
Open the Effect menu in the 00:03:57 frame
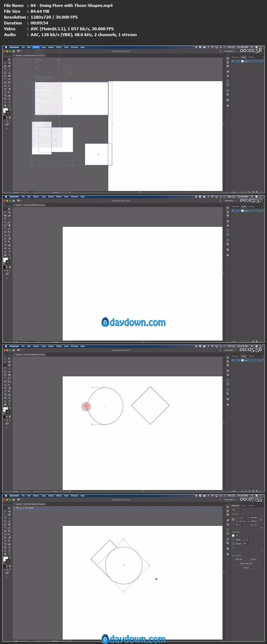coord(59,197)
